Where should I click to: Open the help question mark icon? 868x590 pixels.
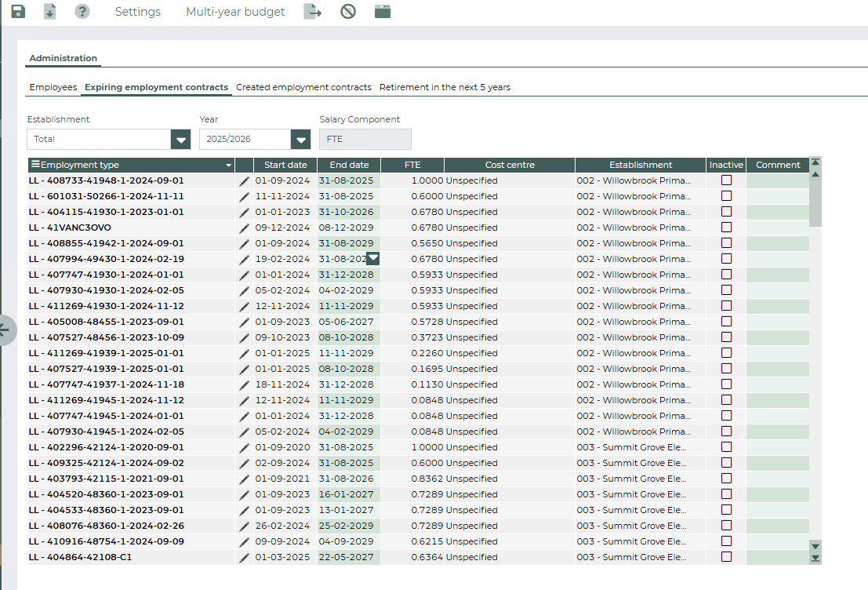tap(82, 11)
